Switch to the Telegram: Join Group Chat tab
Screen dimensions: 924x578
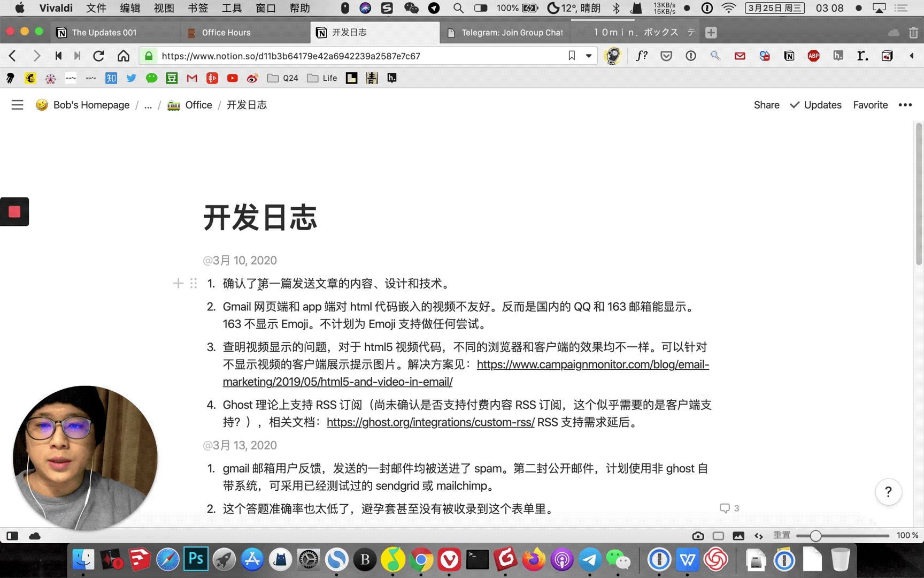tap(505, 32)
